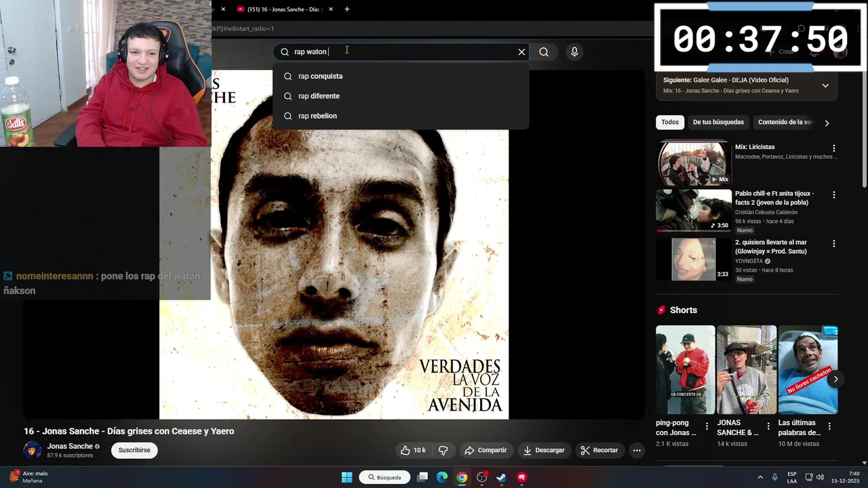This screenshot has width=868, height=488.
Task: Open the ESP LAA language switcher
Action: [792, 477]
